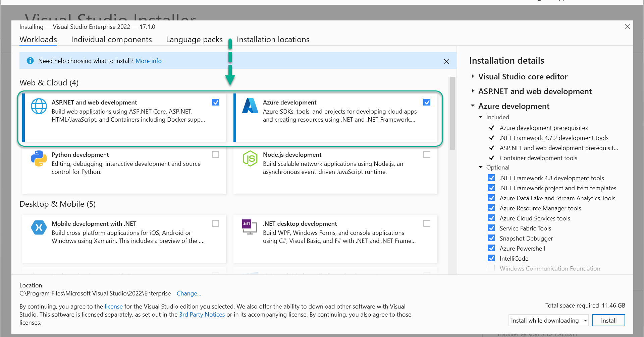Viewport: 644px width, 337px height.
Task: Uncheck Azure Data Lake and Stream Analytics Tools
Action: click(491, 198)
